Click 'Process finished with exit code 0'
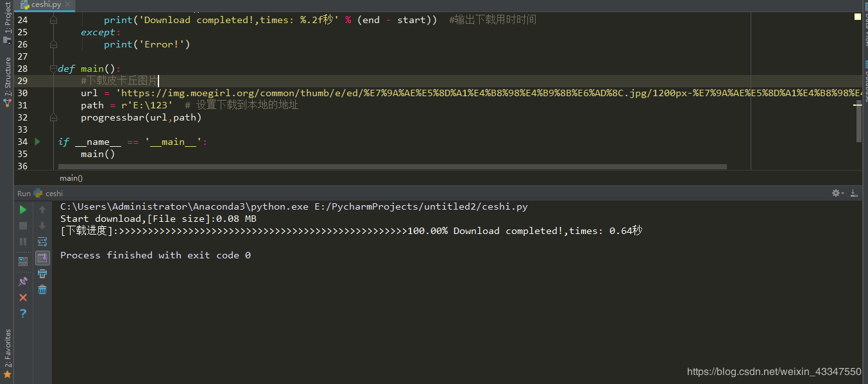868x384 pixels. coord(155,255)
